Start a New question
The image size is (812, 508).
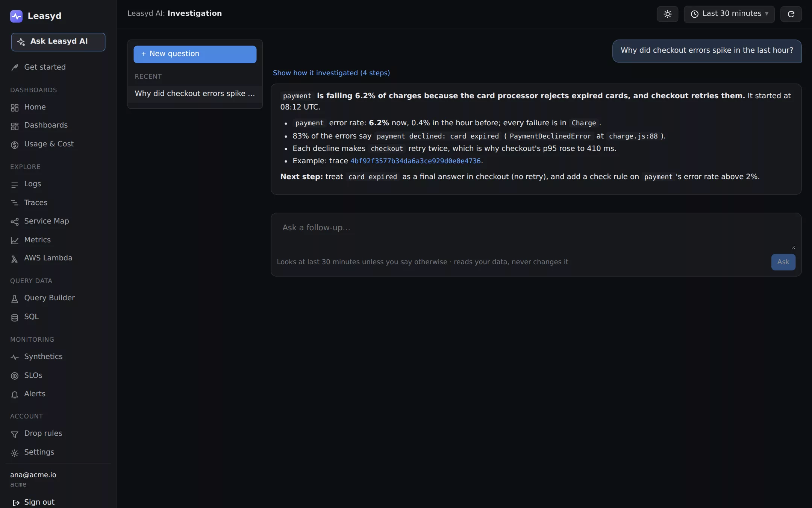point(195,54)
